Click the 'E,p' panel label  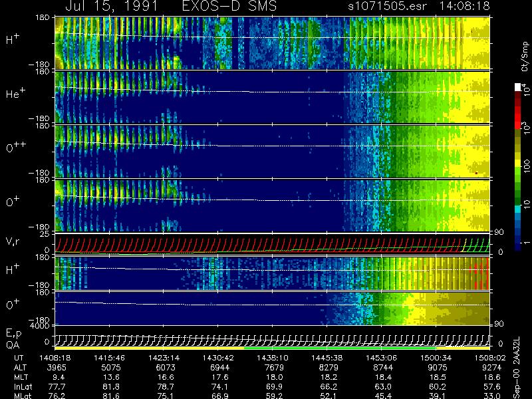13,334
